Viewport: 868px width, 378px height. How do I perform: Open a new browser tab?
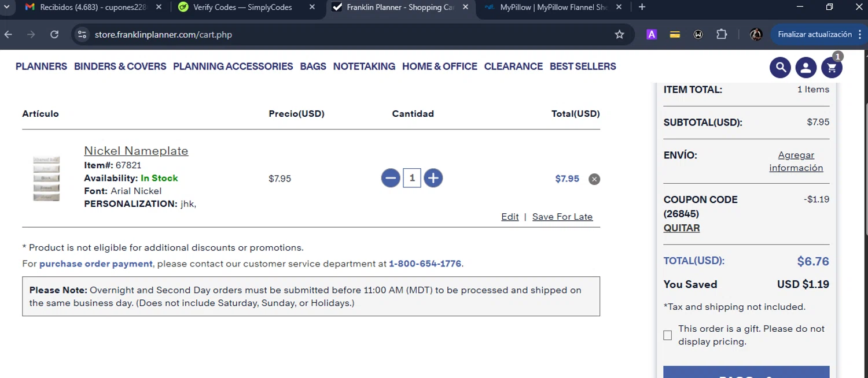click(x=642, y=7)
